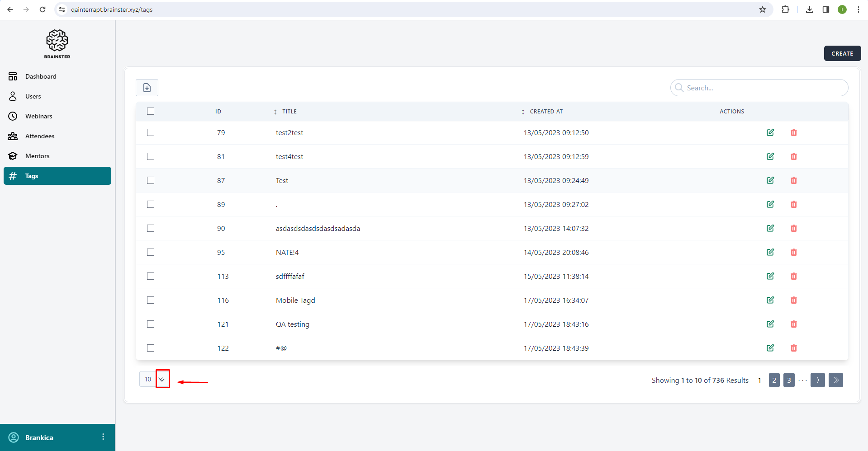Bookmark this page with the star icon
Viewport: 868px width, 451px height.
point(763,9)
